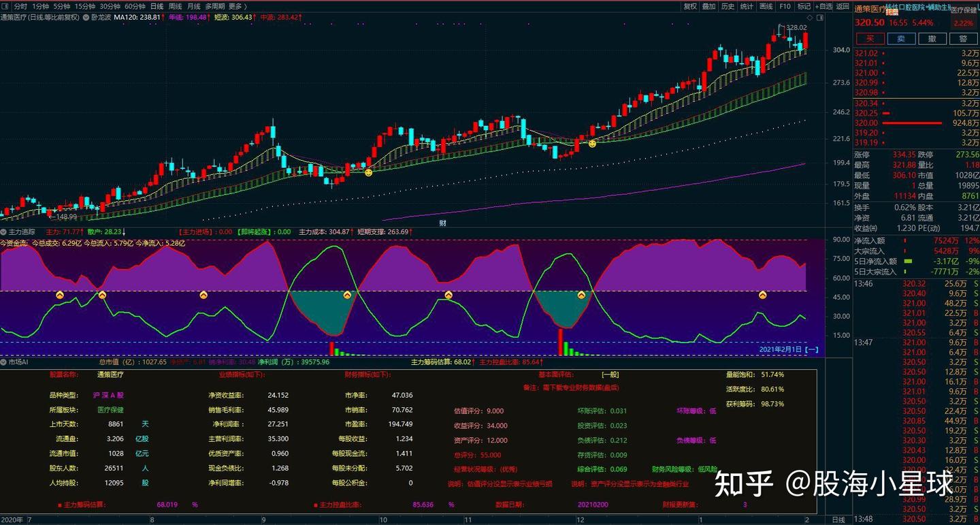Switch to 1分钟 period
980x525 pixels.
41,6
